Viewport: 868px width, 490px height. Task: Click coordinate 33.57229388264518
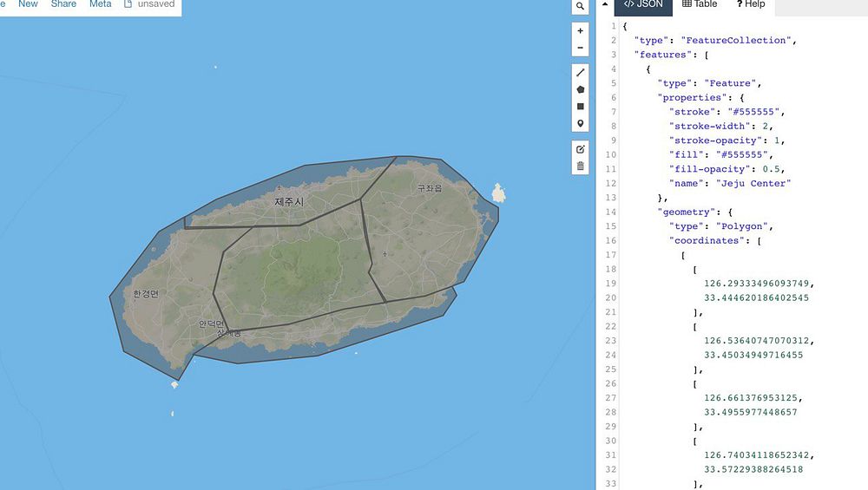tap(753, 469)
